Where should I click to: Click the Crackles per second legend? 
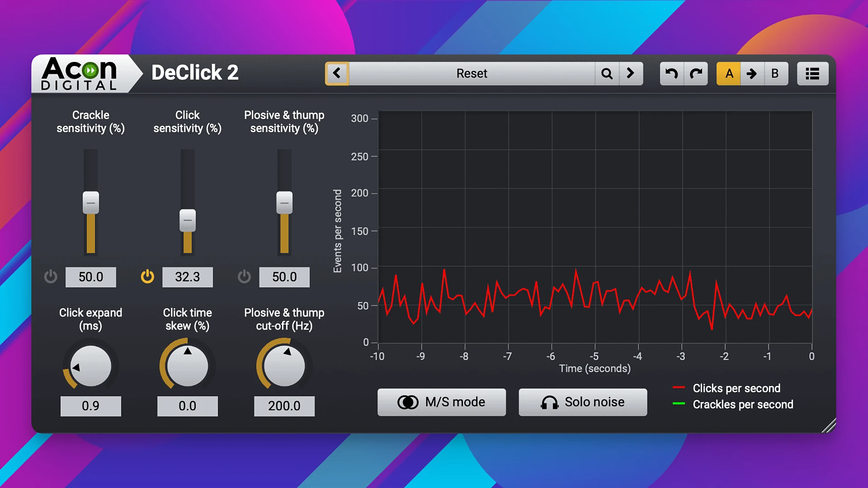[x=733, y=404]
